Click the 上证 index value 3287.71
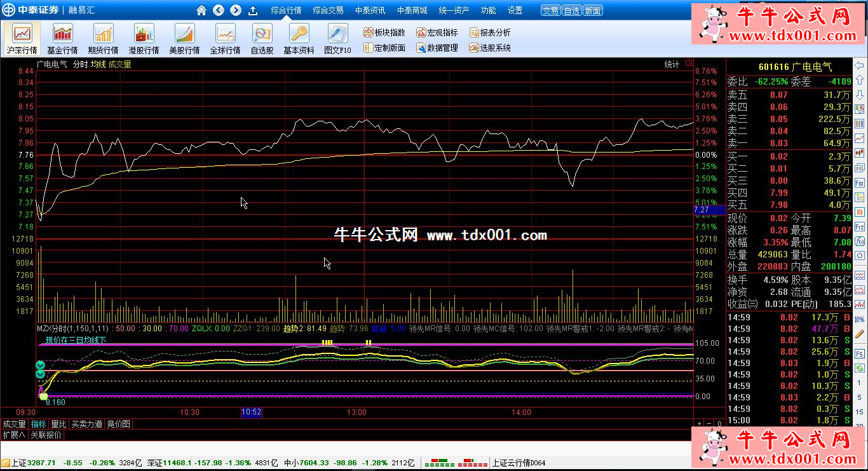 pyautogui.click(x=42, y=463)
